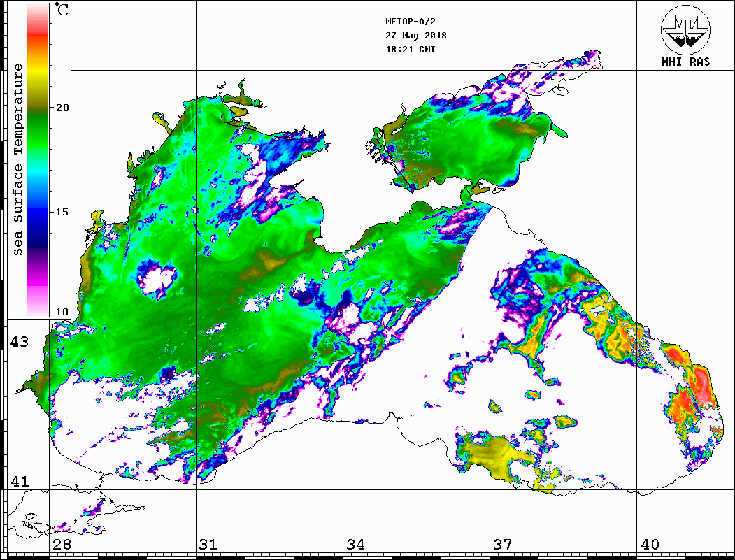
Task: Click the MHI RAS ship logo
Action: pyautogui.click(x=685, y=29)
